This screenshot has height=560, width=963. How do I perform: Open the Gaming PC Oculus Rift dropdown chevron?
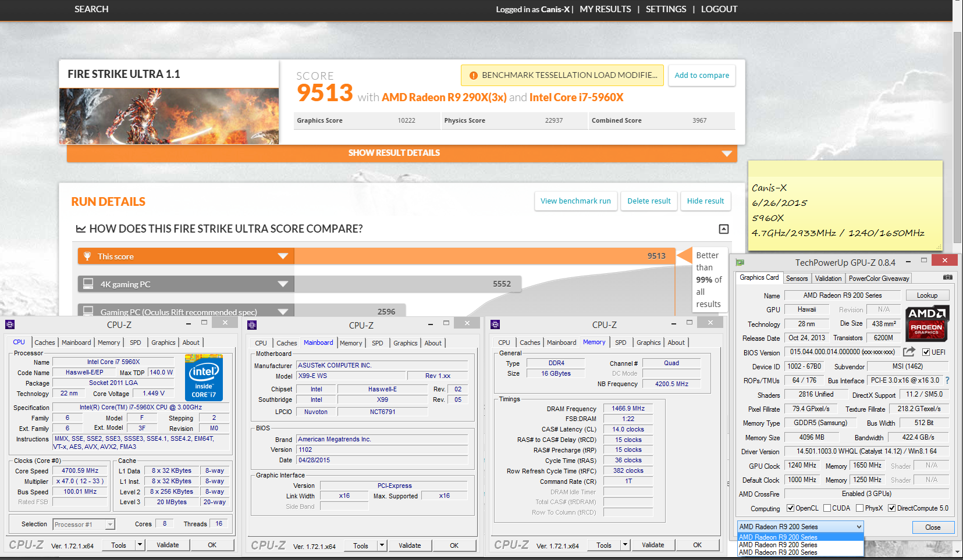point(283,311)
